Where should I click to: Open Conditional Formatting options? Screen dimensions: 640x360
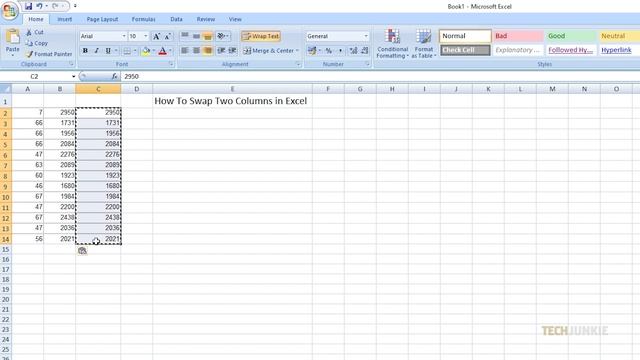click(392, 44)
